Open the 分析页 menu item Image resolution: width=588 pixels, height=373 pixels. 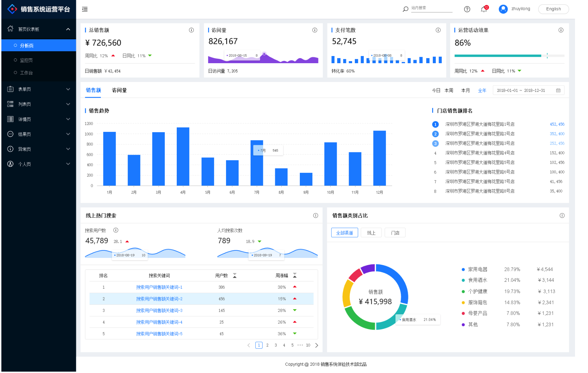point(39,45)
